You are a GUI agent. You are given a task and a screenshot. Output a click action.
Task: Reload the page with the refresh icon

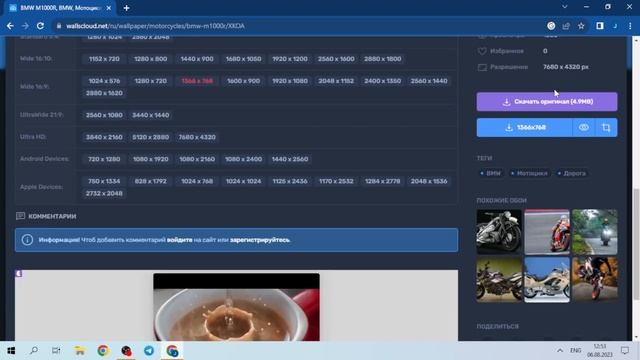(40, 26)
